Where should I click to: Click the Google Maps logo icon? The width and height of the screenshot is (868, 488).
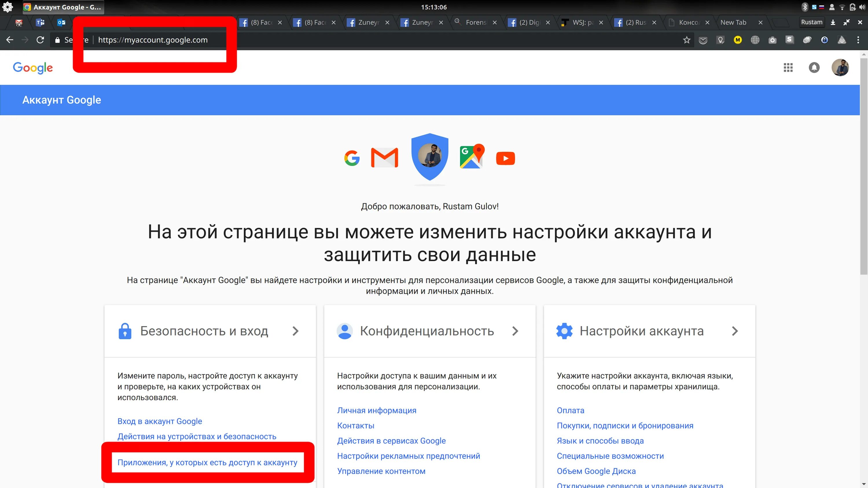(x=472, y=156)
